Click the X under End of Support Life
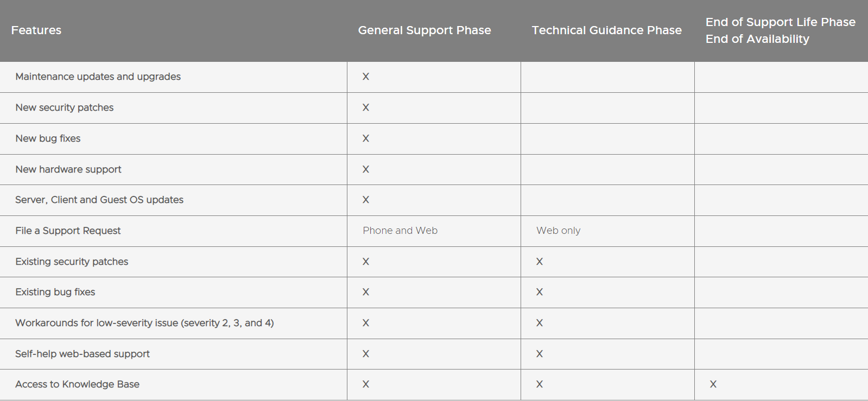868x401 pixels. coord(713,384)
